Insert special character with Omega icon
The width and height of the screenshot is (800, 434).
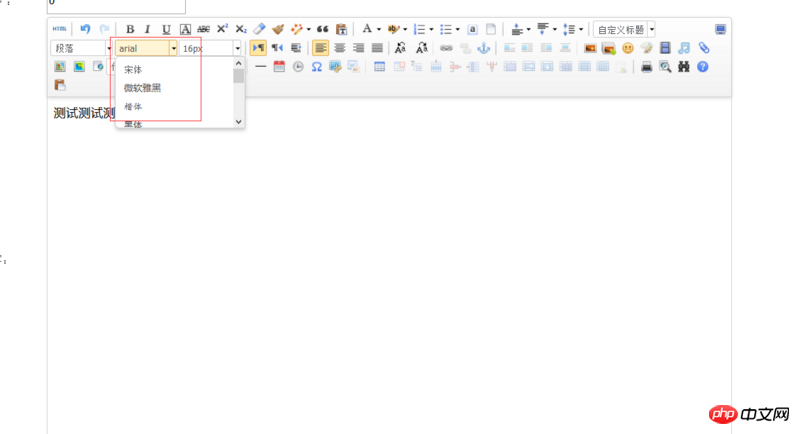point(317,67)
